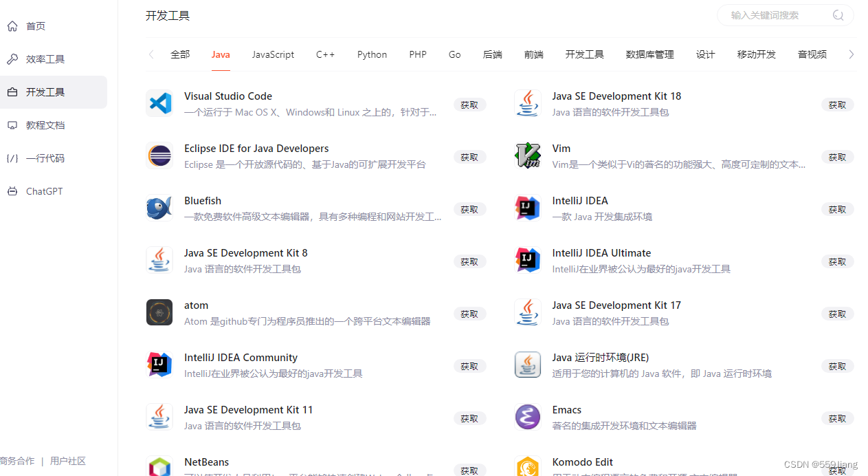868x476 pixels.
Task: Click the Java SE Development Kit 11 icon
Action: 159,417
